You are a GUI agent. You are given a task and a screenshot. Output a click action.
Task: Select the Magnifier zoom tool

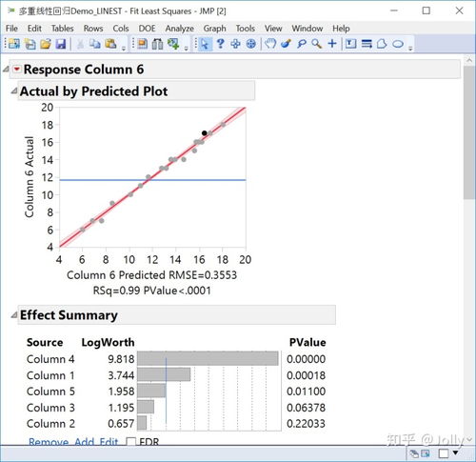point(316,44)
